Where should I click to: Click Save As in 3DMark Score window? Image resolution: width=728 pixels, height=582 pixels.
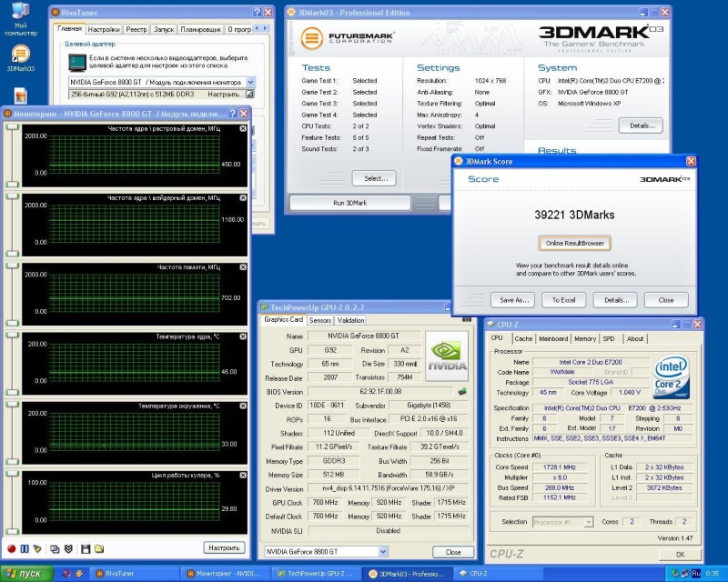tap(513, 300)
